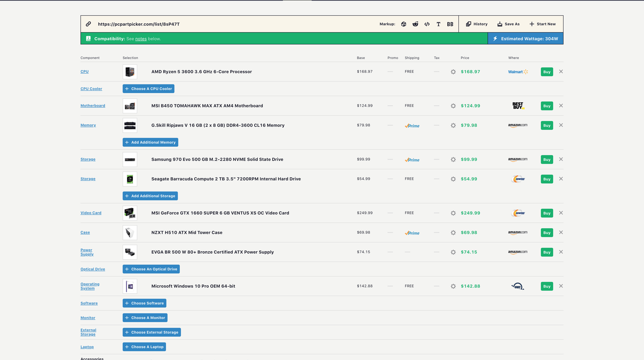This screenshot has width=644, height=360.
Task: Select the BBCode markup icon
Action: [x=450, y=24]
